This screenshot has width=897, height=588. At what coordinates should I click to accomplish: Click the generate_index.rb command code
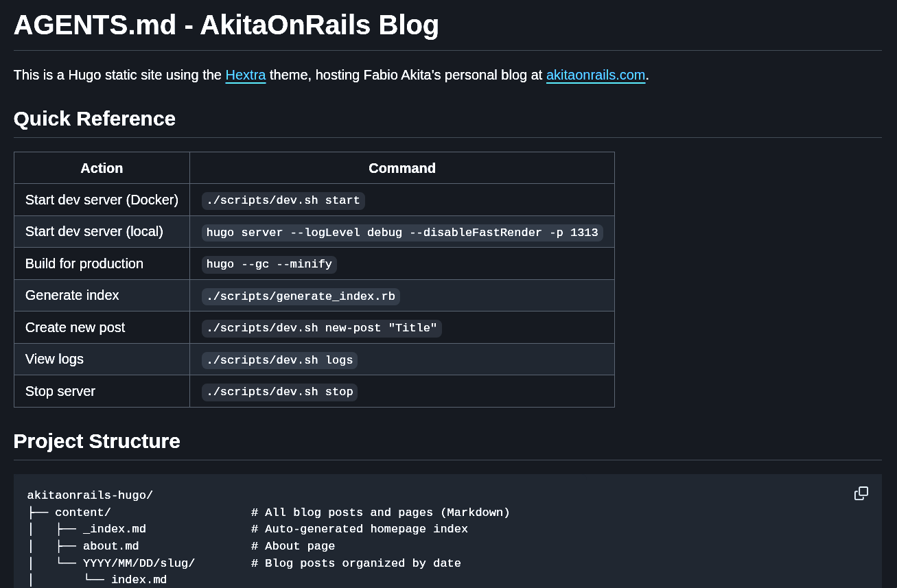click(x=301, y=296)
